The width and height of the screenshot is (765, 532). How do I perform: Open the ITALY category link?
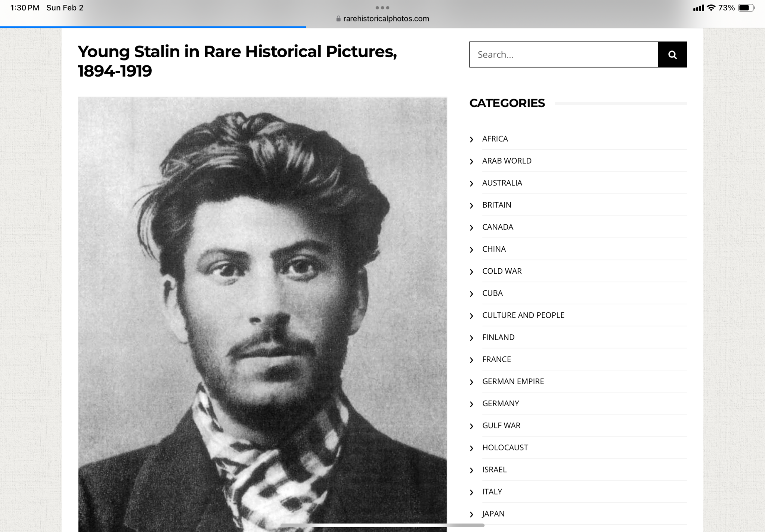point(492,491)
